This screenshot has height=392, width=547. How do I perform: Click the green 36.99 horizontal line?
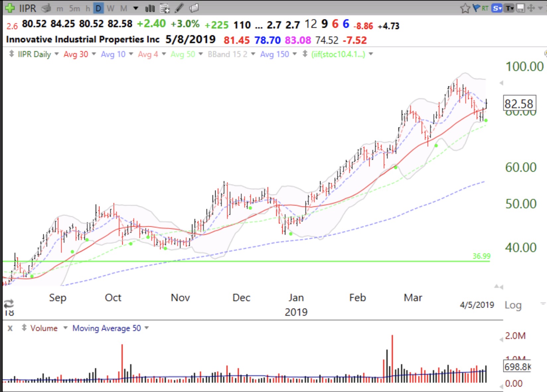(246, 261)
